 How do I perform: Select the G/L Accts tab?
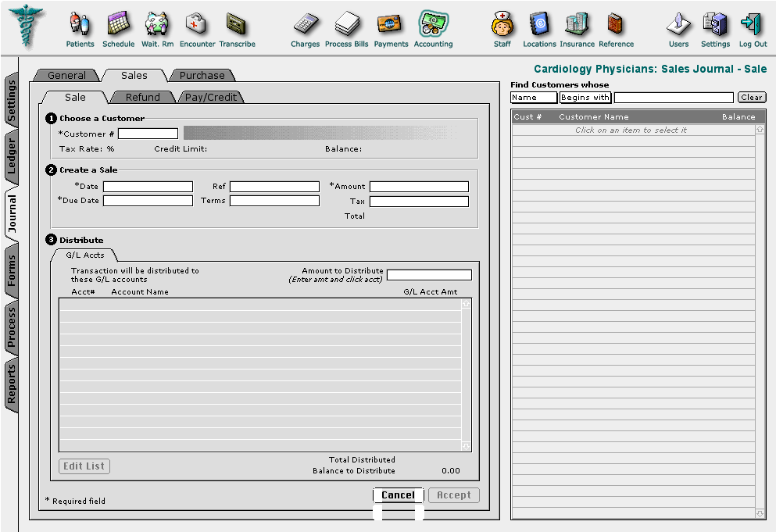tap(85, 255)
